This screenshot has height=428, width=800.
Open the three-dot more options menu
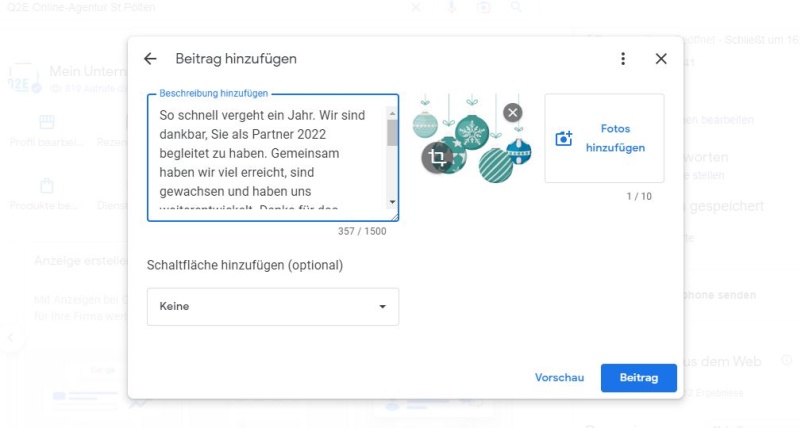623,59
